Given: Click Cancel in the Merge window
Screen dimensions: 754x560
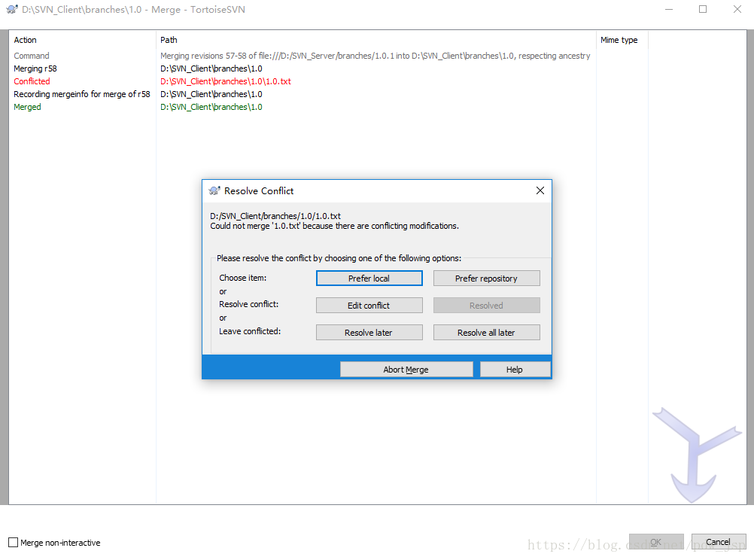Looking at the screenshot, I should (x=719, y=542).
